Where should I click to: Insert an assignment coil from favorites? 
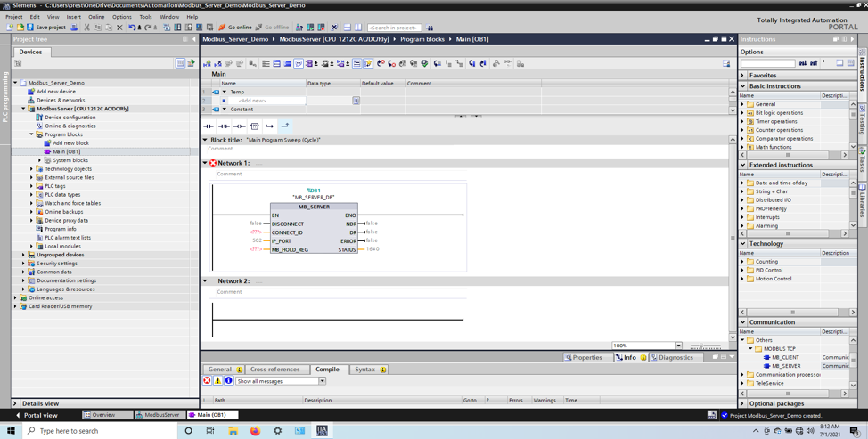pyautogui.click(x=239, y=126)
